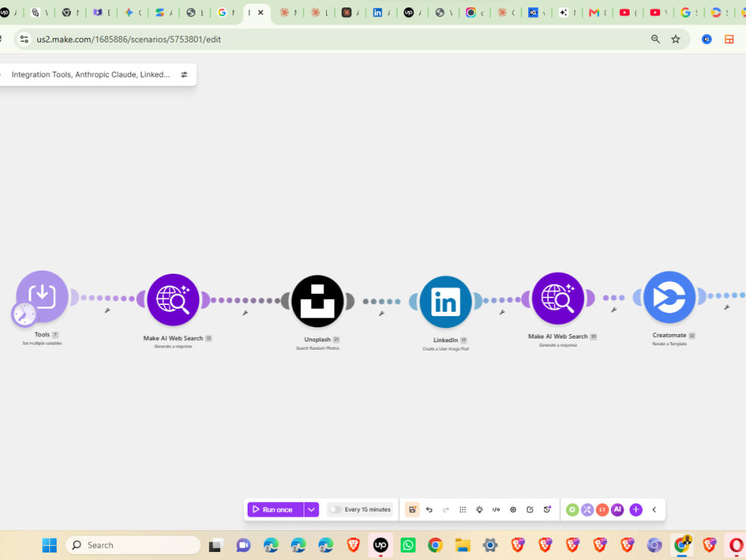The height and width of the screenshot is (560, 746).
Task: Open the Tools set multiple variables module
Action: click(43, 297)
